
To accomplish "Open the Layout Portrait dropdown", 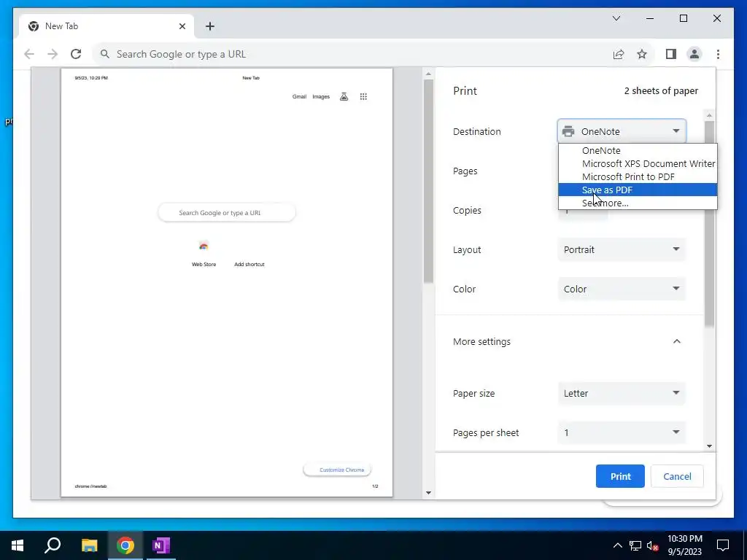I will pyautogui.click(x=622, y=249).
